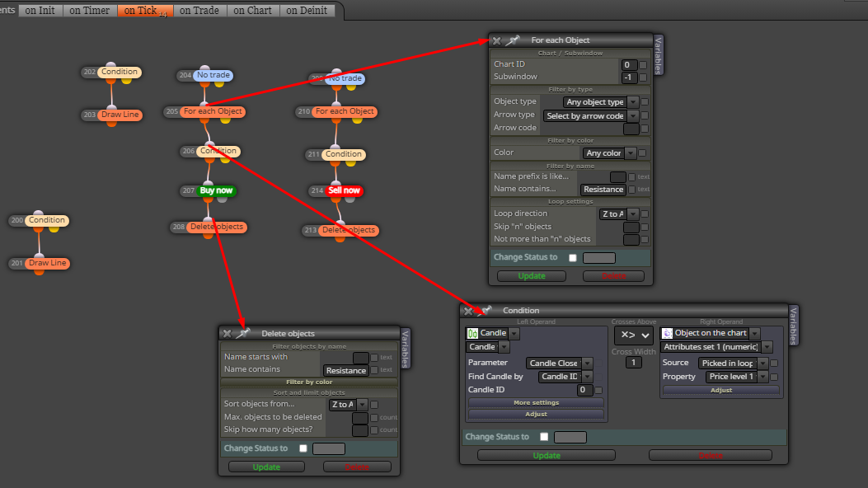Select No trade node 204
The width and height of the screenshot is (868, 488).
click(213, 75)
